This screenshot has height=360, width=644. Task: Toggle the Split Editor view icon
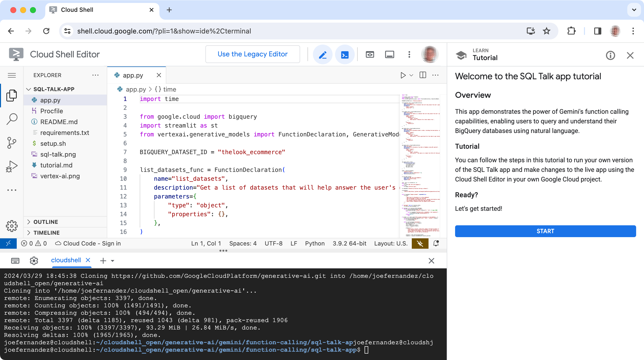[x=422, y=75]
